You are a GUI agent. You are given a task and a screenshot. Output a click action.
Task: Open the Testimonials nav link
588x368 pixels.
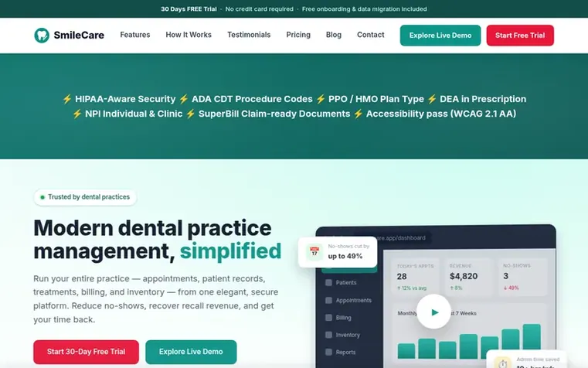[249, 35]
